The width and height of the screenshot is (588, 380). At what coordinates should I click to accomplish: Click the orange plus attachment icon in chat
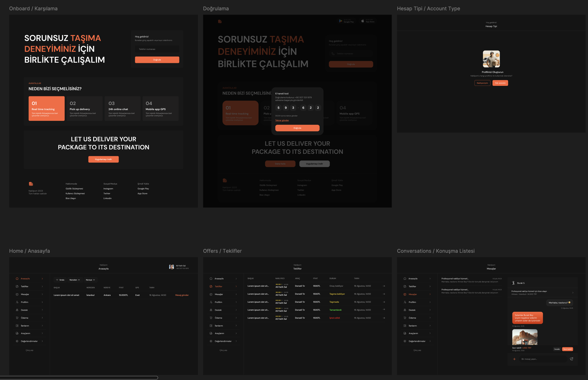coord(514,359)
